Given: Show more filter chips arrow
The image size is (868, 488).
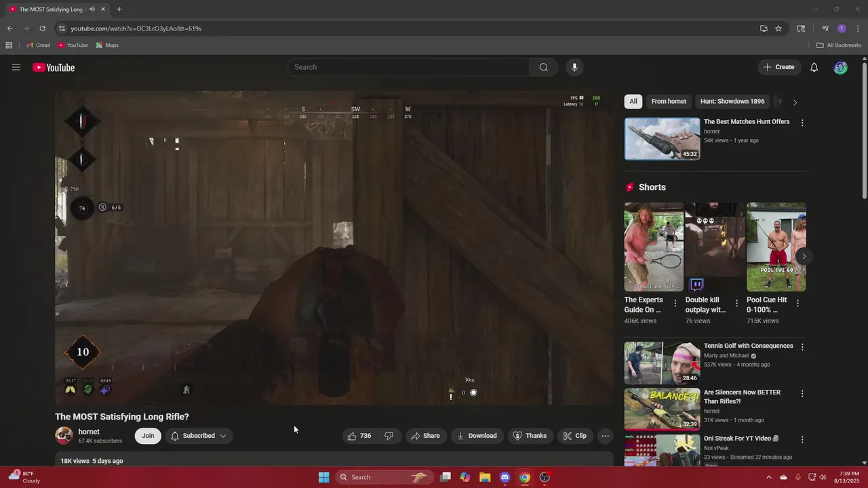Looking at the screenshot, I should point(795,102).
